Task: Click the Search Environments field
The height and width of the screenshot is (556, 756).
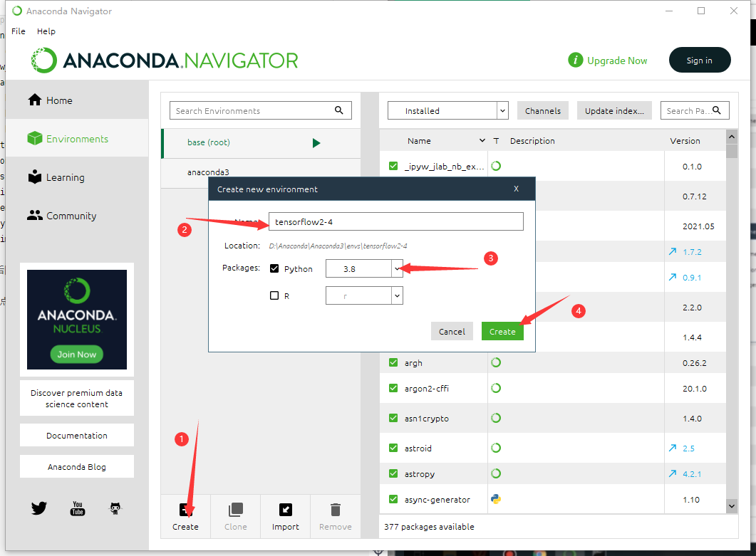Action: tap(260, 110)
